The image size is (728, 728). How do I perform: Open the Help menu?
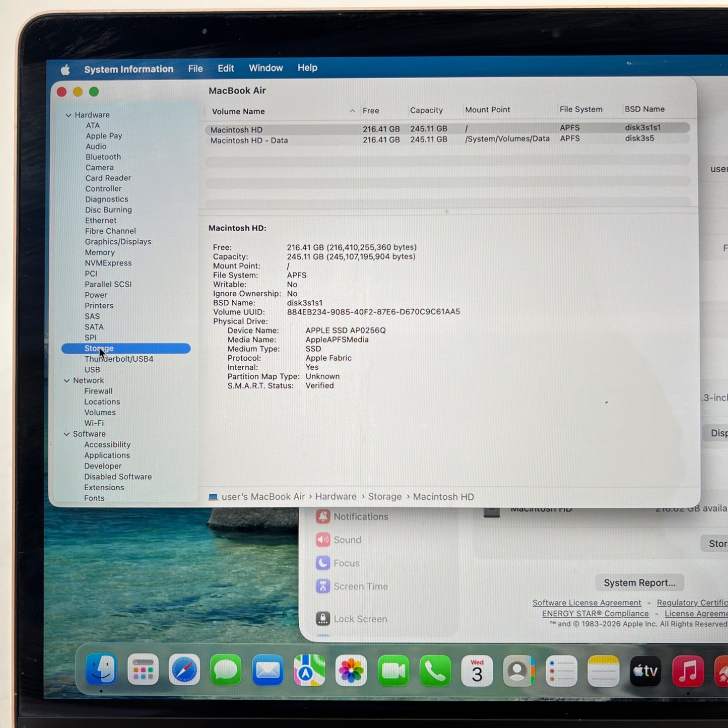click(x=307, y=68)
